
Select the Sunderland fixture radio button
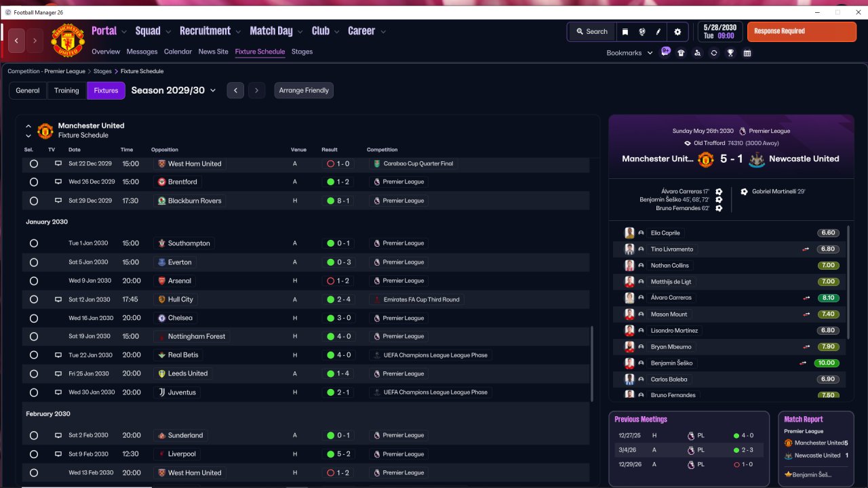click(34, 435)
